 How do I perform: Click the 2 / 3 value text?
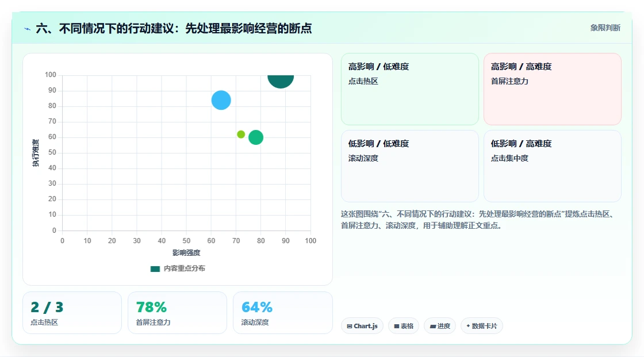pyautogui.click(x=47, y=308)
